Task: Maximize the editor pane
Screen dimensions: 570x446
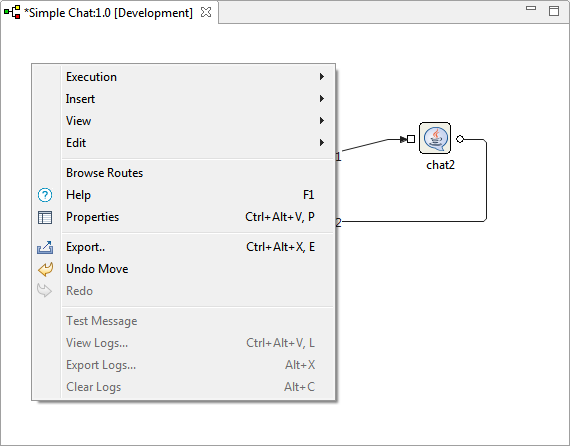Action: point(554,11)
